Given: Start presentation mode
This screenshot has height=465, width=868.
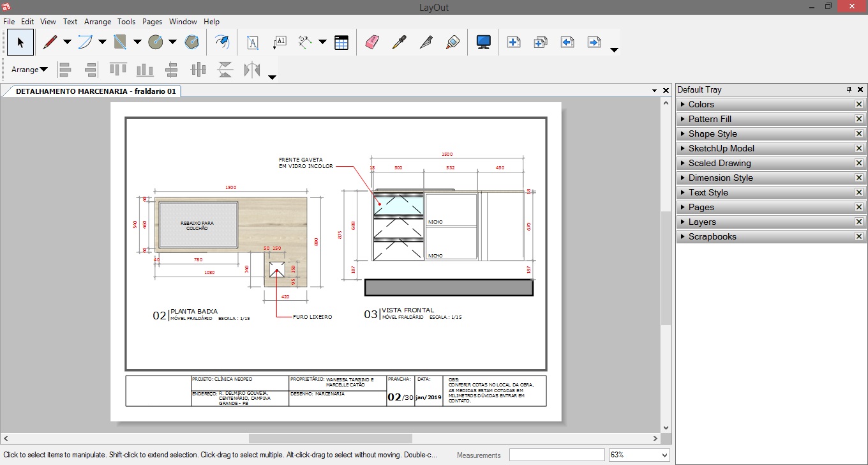Looking at the screenshot, I should (484, 42).
